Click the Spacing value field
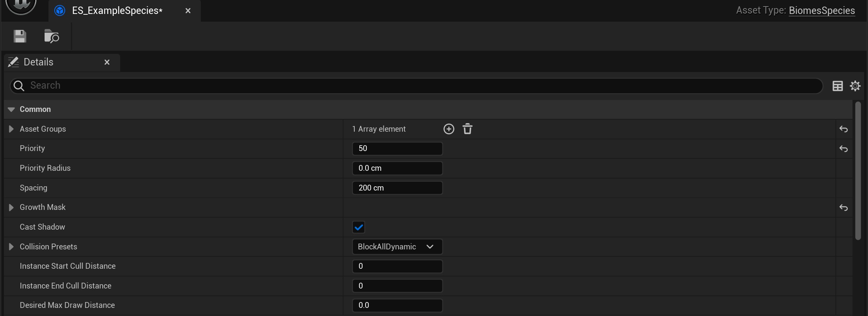868x316 pixels. 397,188
